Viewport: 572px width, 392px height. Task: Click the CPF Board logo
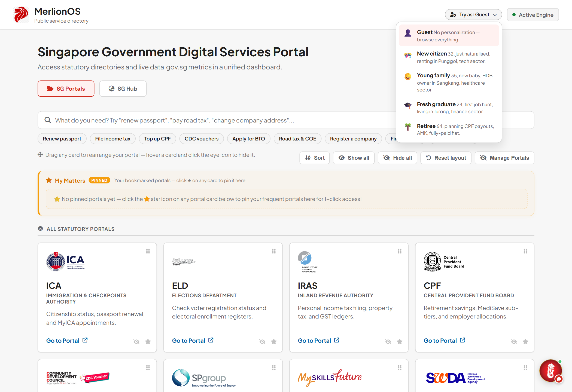pyautogui.click(x=444, y=262)
